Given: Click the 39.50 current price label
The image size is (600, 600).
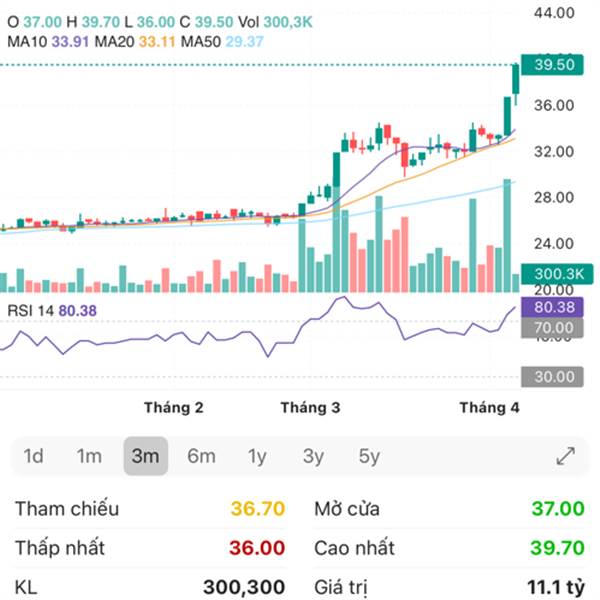Looking at the screenshot, I should click(x=553, y=65).
